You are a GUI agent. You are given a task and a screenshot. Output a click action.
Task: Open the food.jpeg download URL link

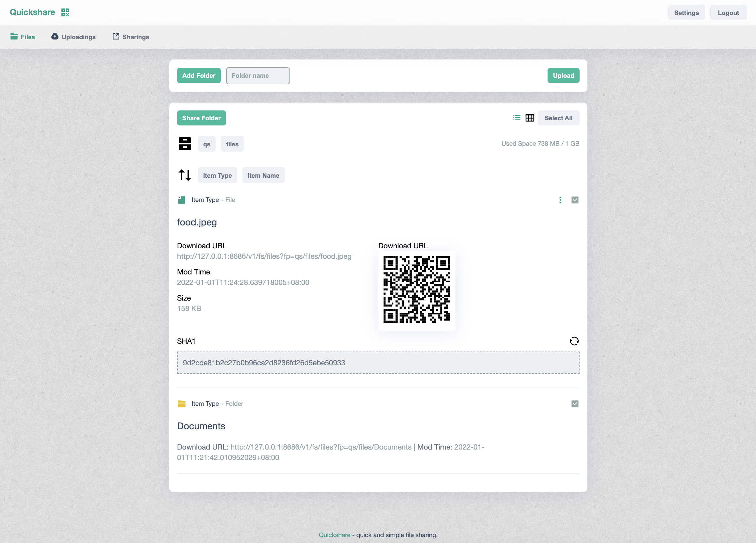pos(264,256)
